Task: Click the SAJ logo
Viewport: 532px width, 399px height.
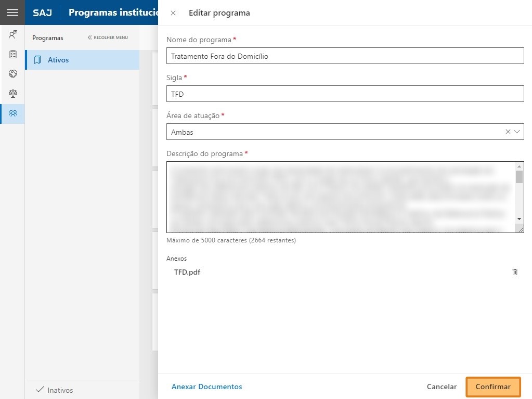Action: pyautogui.click(x=43, y=13)
